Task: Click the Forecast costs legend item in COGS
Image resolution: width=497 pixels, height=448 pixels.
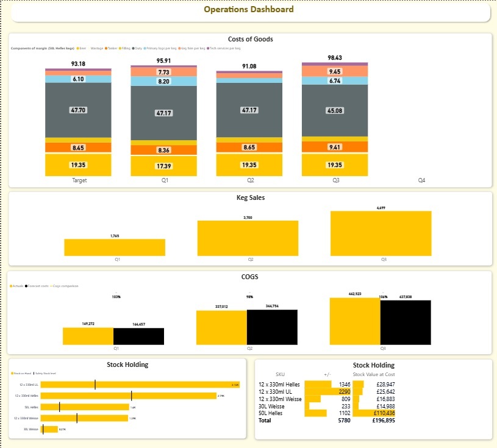Action: 37,286
